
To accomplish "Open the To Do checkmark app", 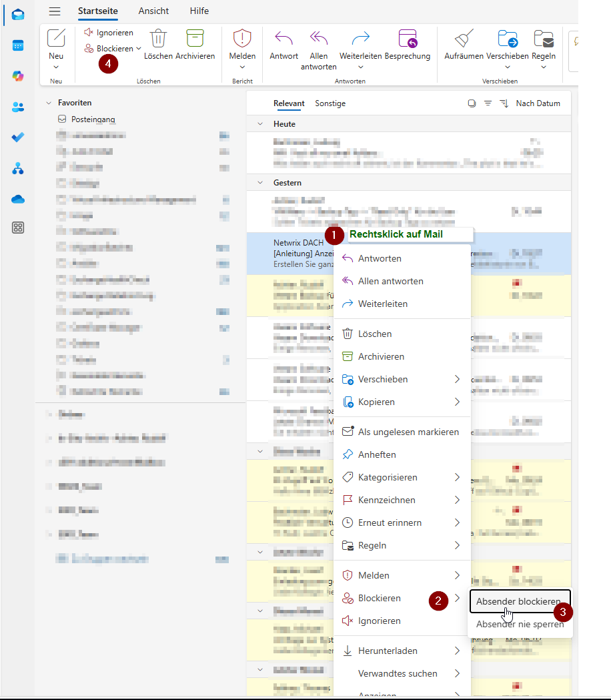I will [x=18, y=137].
